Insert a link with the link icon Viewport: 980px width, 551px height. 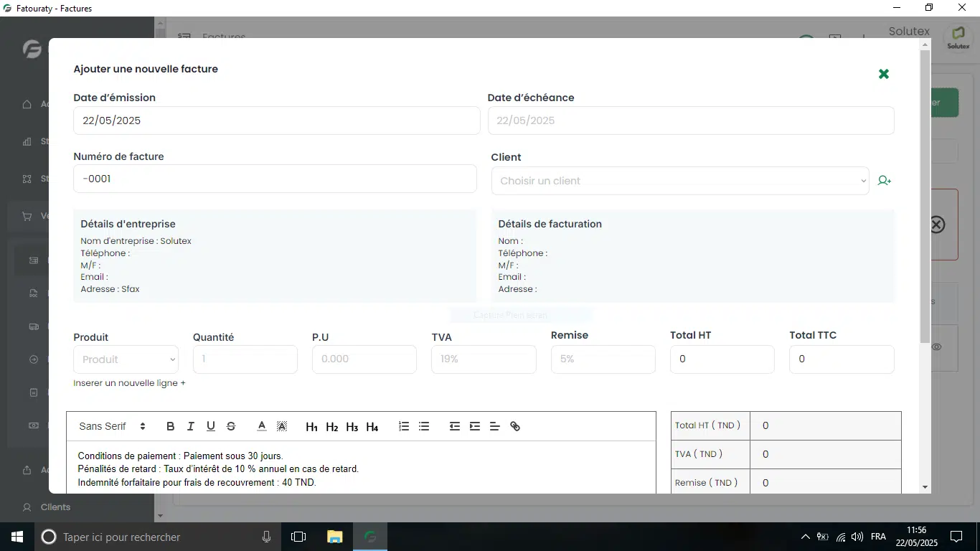click(x=514, y=426)
